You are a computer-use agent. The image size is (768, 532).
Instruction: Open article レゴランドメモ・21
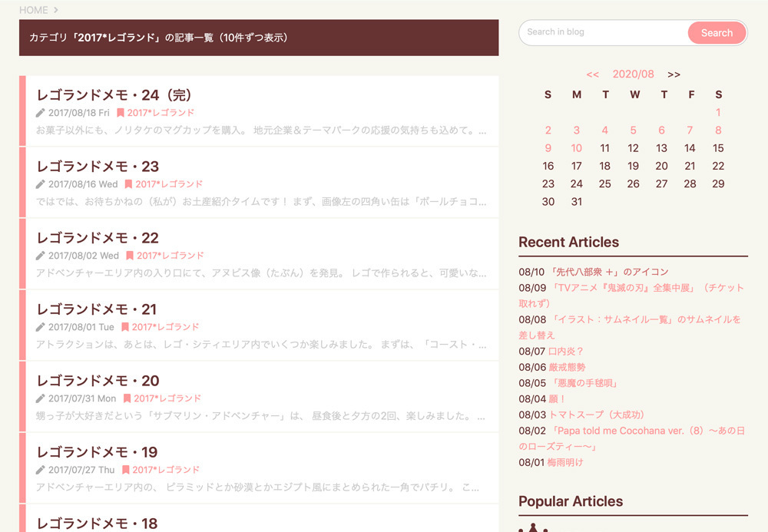pyautogui.click(x=97, y=309)
